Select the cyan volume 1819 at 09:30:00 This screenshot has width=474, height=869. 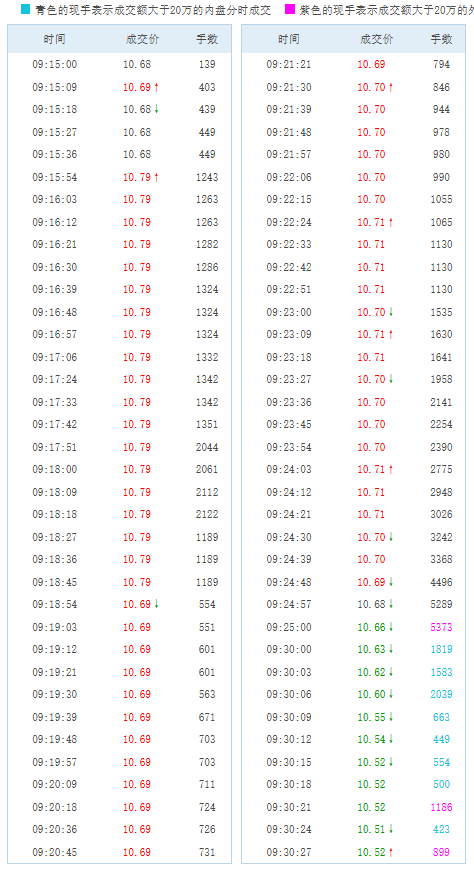pos(441,649)
